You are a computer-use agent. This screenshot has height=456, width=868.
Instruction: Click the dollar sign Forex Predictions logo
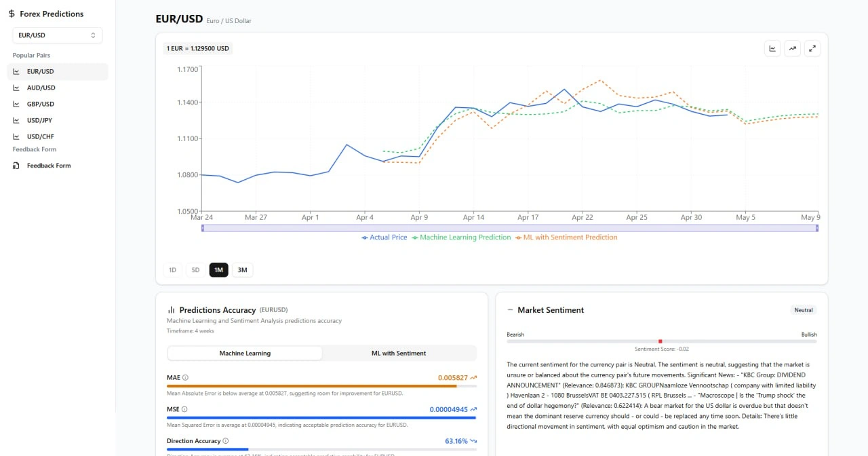tap(10, 13)
